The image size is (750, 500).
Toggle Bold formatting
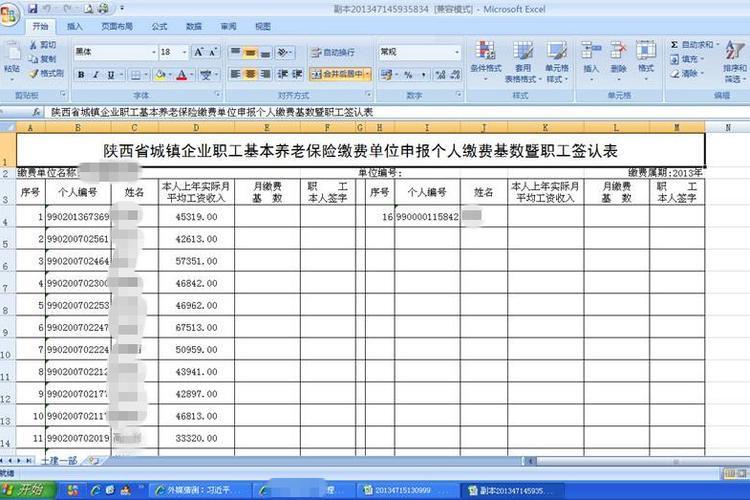click(x=81, y=75)
